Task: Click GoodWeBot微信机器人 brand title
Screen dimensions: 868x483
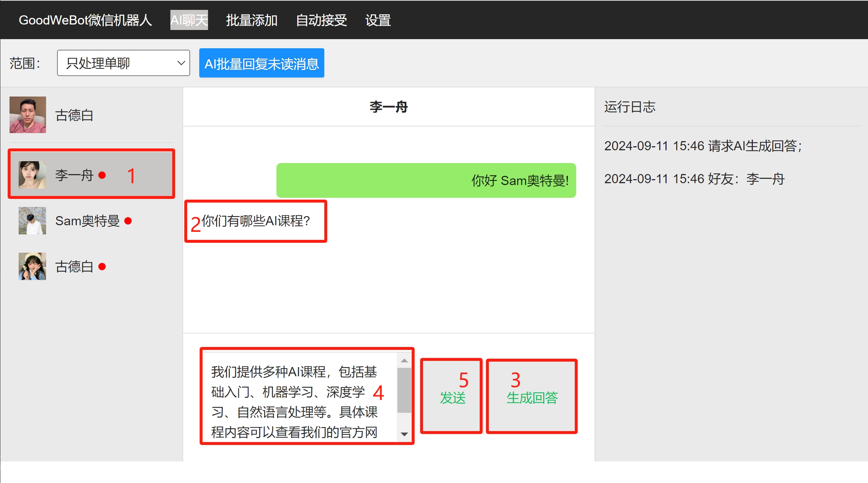Action: pyautogui.click(x=85, y=20)
